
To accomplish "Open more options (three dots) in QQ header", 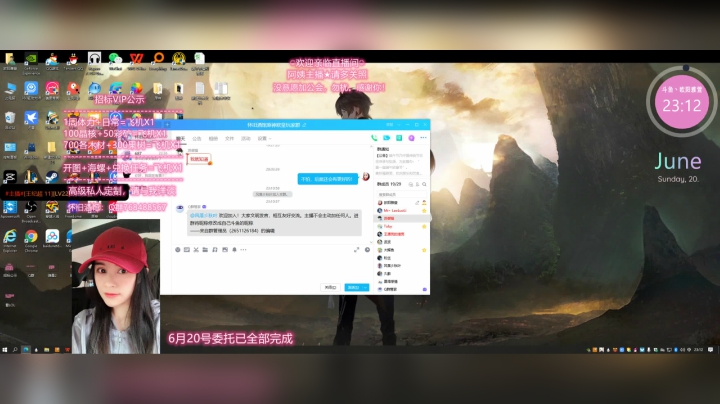I will tap(423, 138).
